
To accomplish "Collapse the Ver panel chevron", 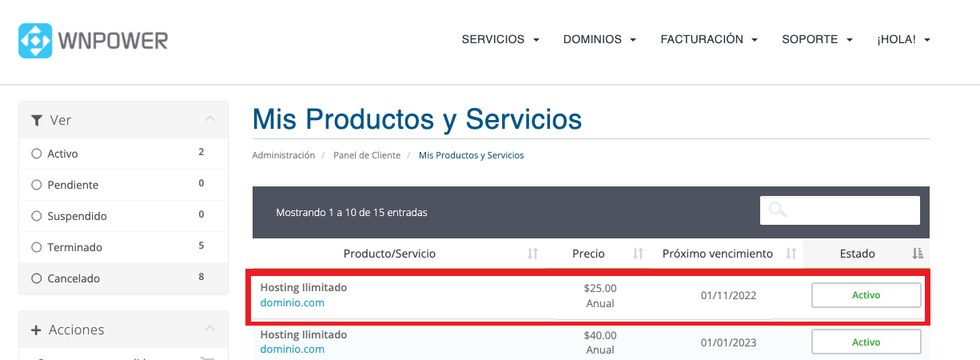I will [210, 119].
